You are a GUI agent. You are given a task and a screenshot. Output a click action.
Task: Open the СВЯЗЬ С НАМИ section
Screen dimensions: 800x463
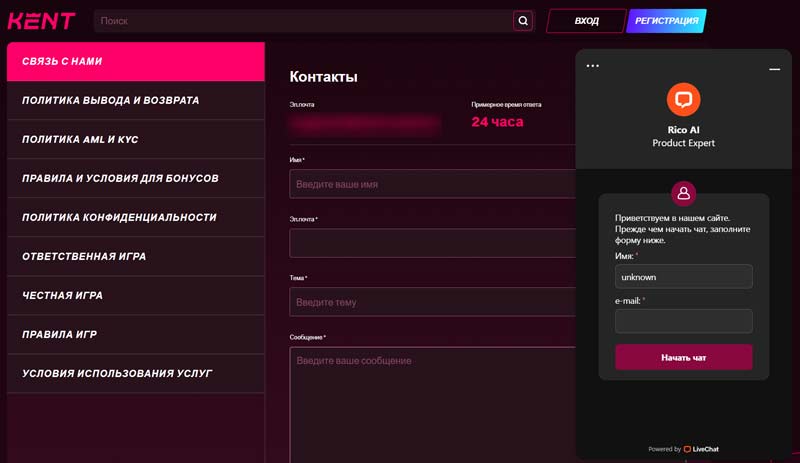(135, 62)
